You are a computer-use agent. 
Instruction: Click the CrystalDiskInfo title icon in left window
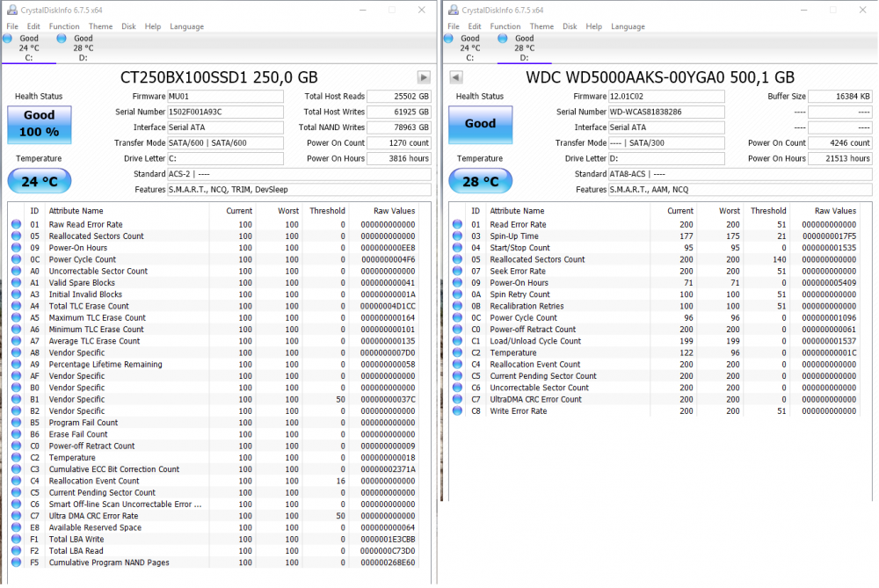(x=11, y=10)
